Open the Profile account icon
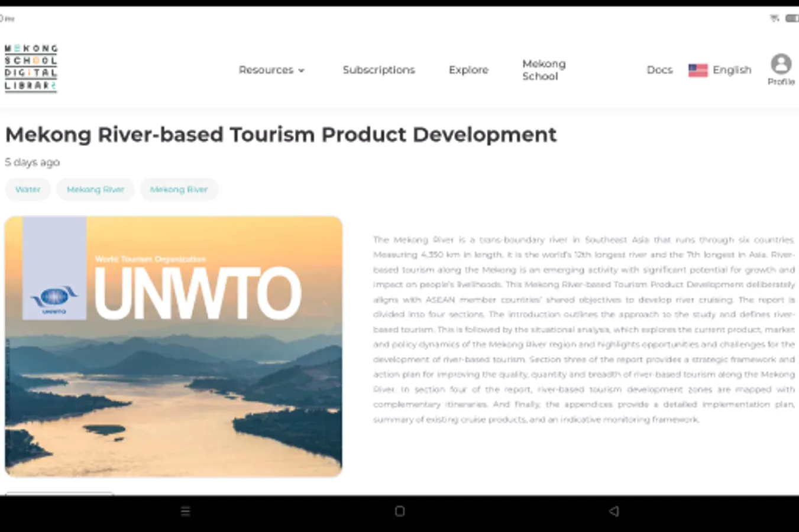 (x=781, y=64)
